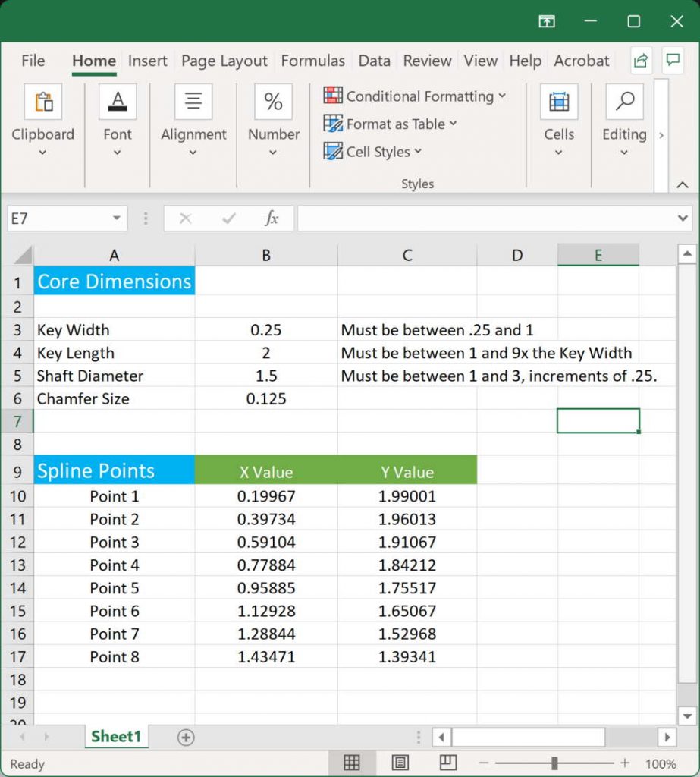This screenshot has width=700, height=777.
Task: Expand Conditional Formatting dropdown
Action: coord(502,95)
